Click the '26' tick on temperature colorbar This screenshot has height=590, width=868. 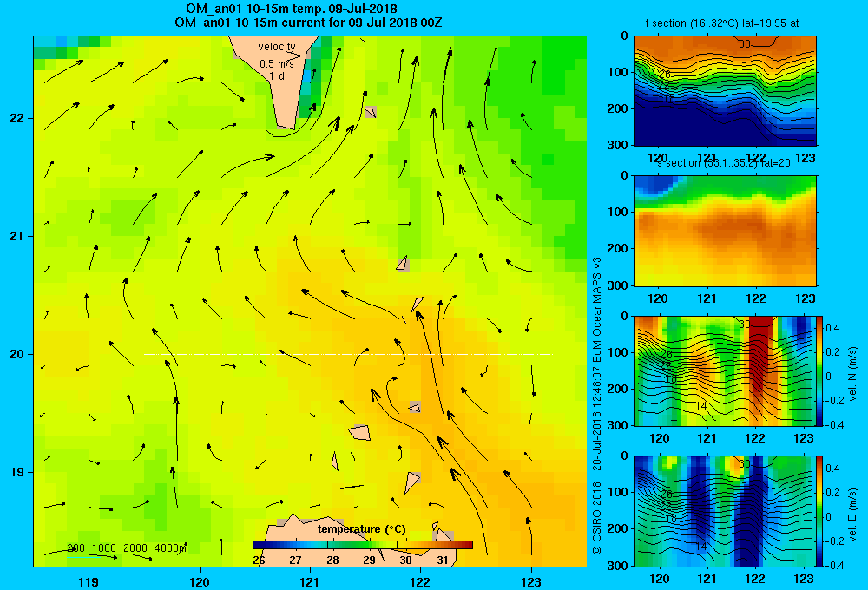[259, 560]
